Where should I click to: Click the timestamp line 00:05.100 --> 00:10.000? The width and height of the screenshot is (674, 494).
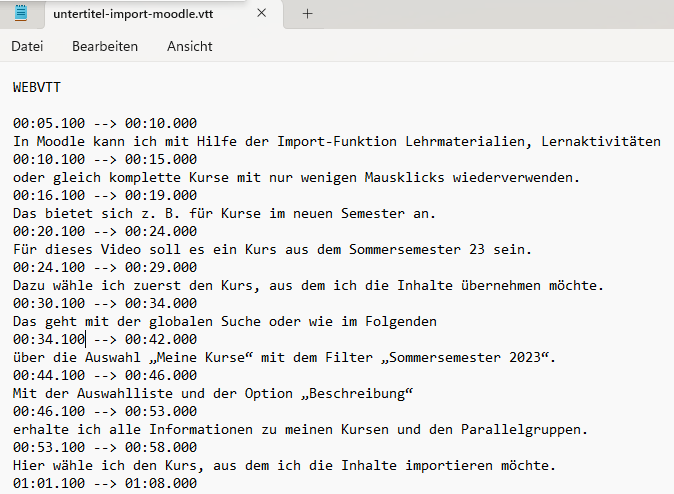point(105,123)
